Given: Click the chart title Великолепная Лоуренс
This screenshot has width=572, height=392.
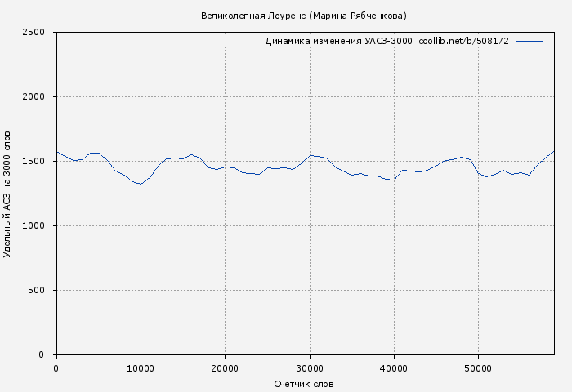Looking at the screenshot, I should pos(303,16).
